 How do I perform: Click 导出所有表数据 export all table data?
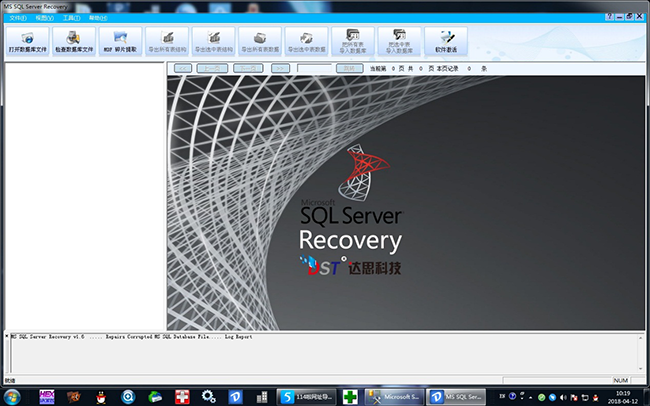260,41
